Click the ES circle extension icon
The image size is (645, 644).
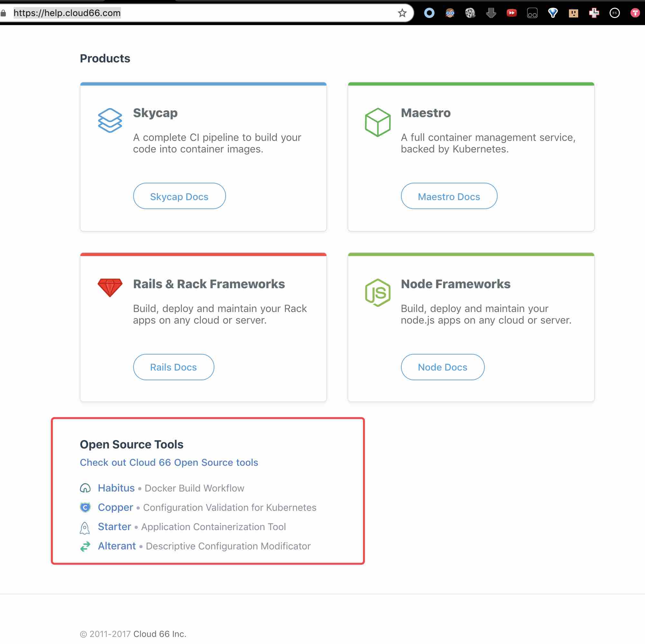pos(614,13)
